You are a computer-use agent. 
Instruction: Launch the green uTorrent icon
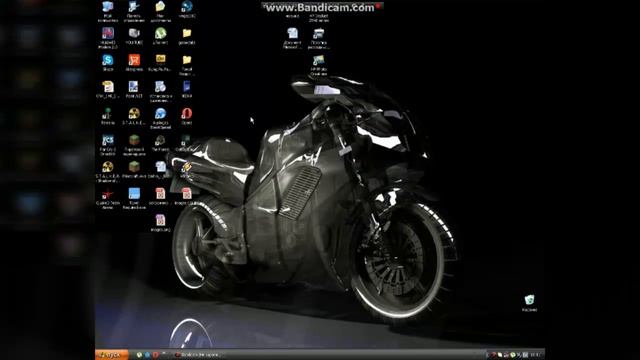tap(160, 36)
